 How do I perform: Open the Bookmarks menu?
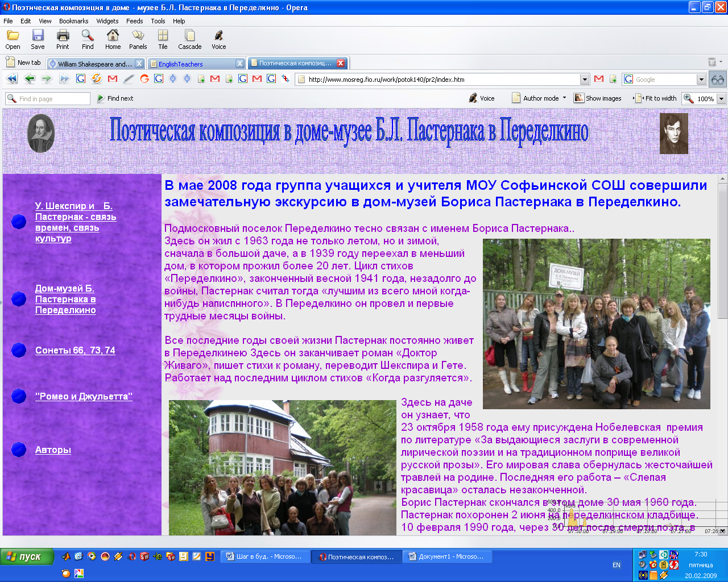[x=73, y=21]
